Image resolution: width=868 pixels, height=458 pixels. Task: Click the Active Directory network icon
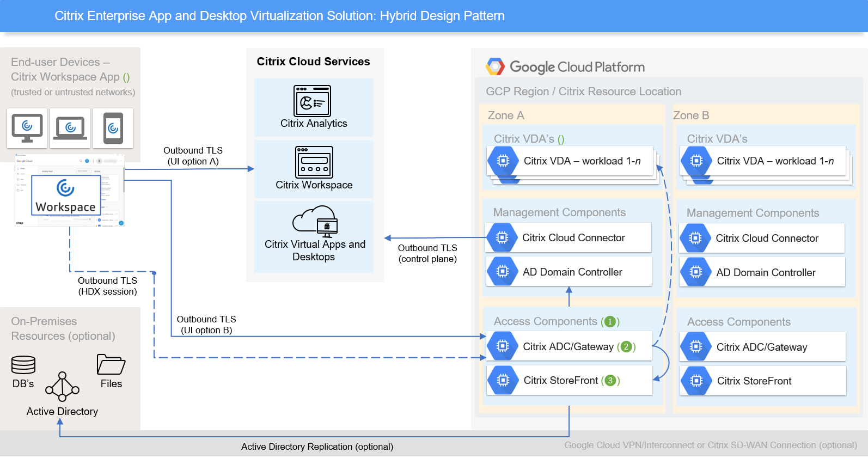click(x=62, y=387)
